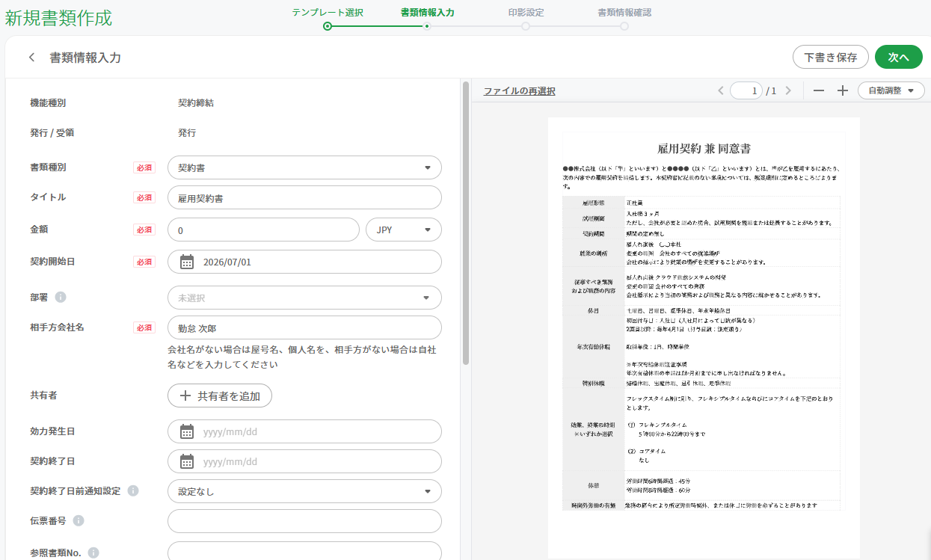Viewport: 931px width, 560px height.
Task: Click the 発行 value next to 発行 / 受領
Action: (x=187, y=132)
